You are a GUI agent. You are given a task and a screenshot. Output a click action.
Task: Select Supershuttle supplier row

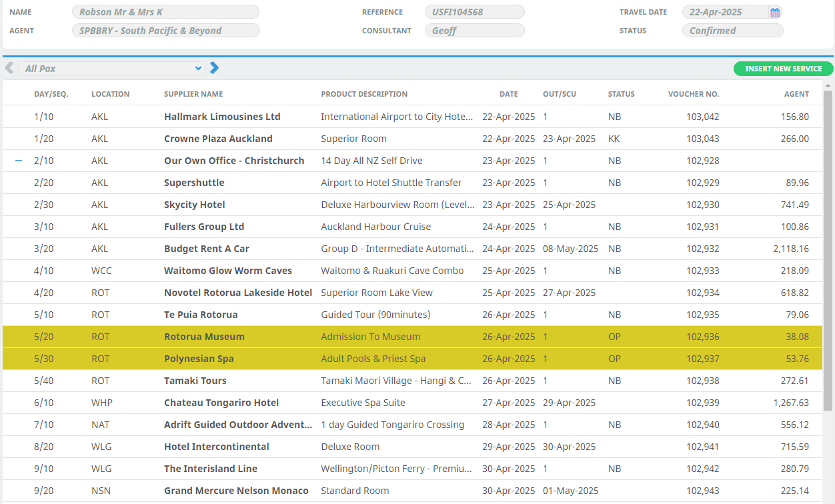coord(412,183)
